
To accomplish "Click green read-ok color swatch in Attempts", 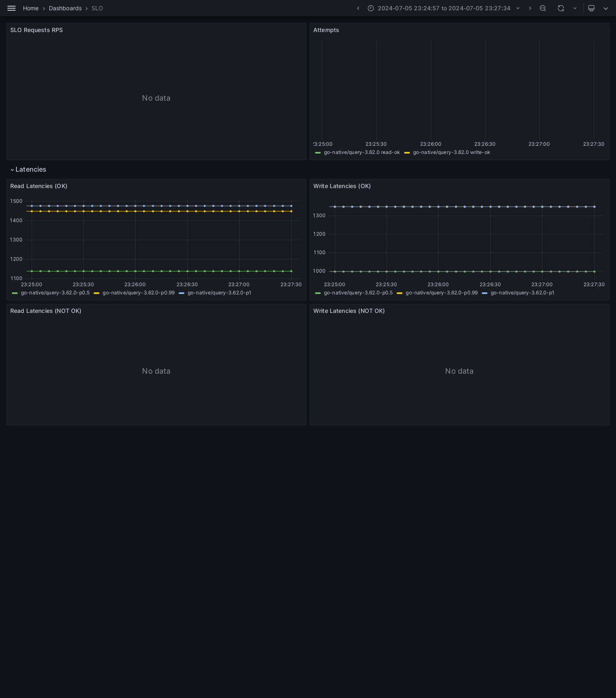I will coord(318,153).
